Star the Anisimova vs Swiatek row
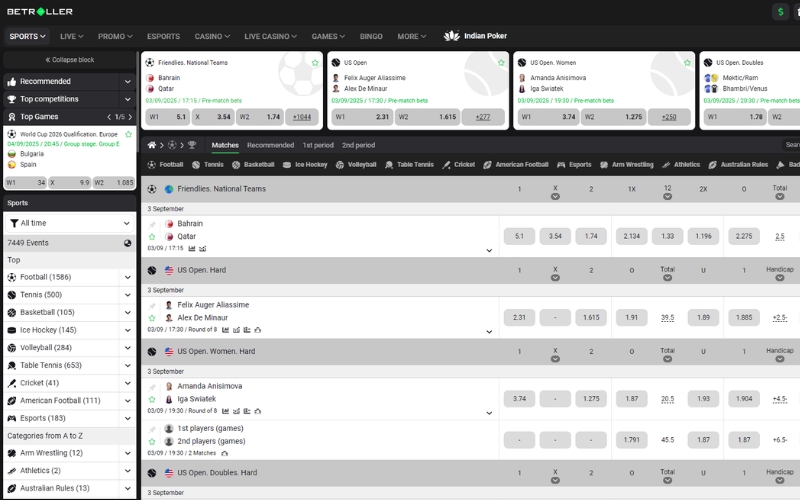Image resolution: width=800 pixels, height=500 pixels. [x=152, y=399]
